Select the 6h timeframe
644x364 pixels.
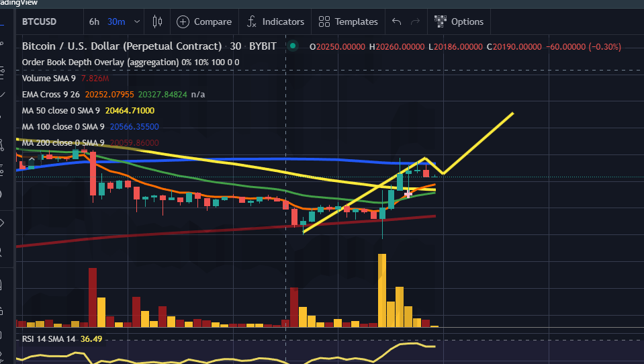(94, 21)
